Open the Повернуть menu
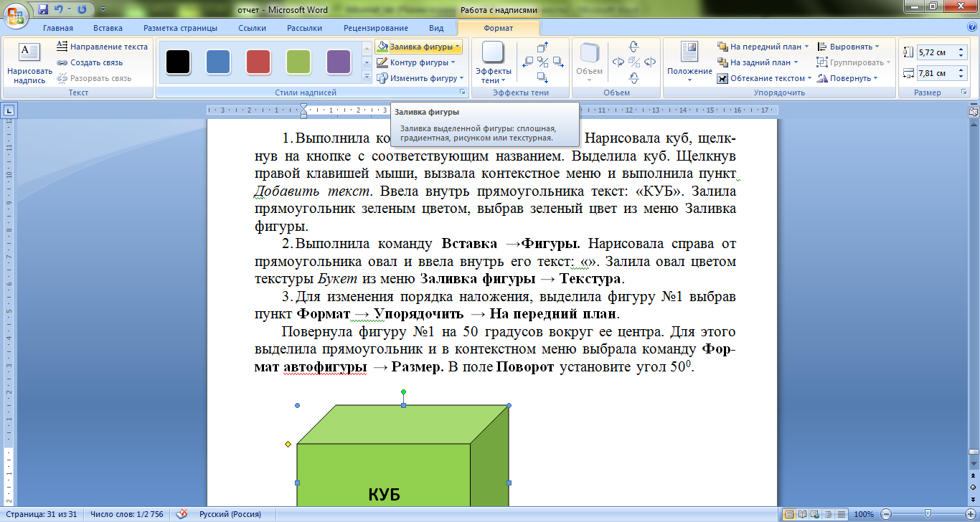Image resolution: width=980 pixels, height=522 pixels. pyautogui.click(x=849, y=78)
